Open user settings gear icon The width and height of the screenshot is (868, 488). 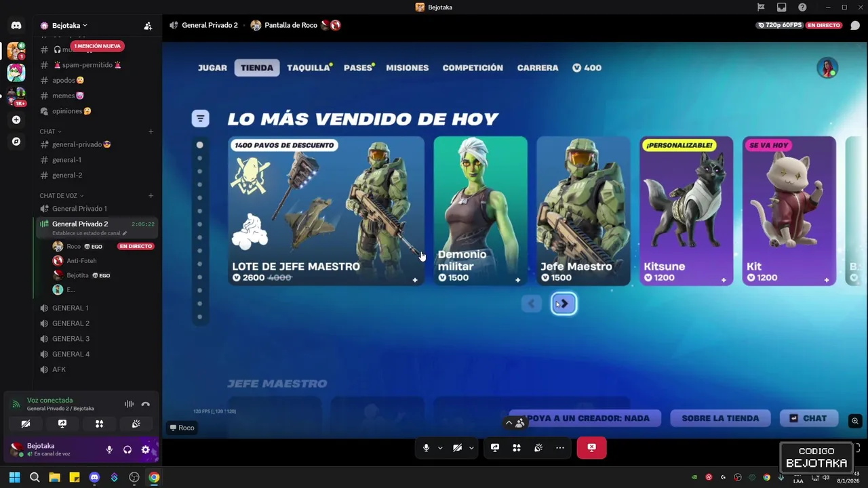(x=145, y=449)
